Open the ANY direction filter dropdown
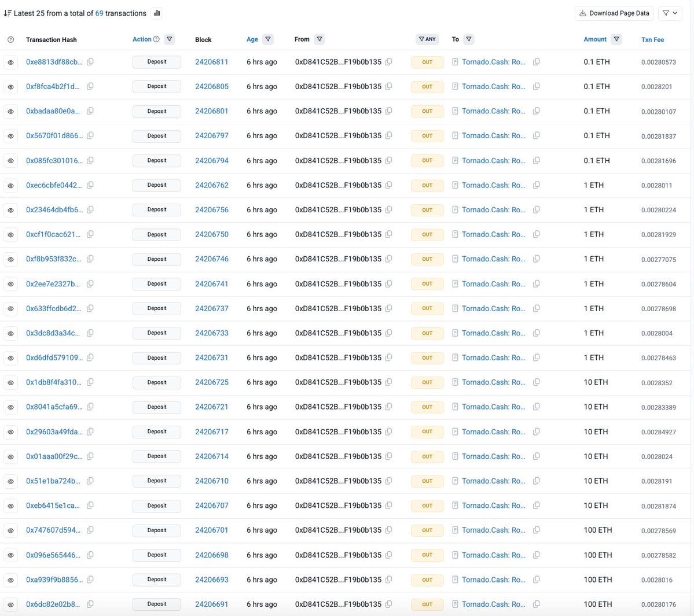The image size is (694, 616). [427, 39]
